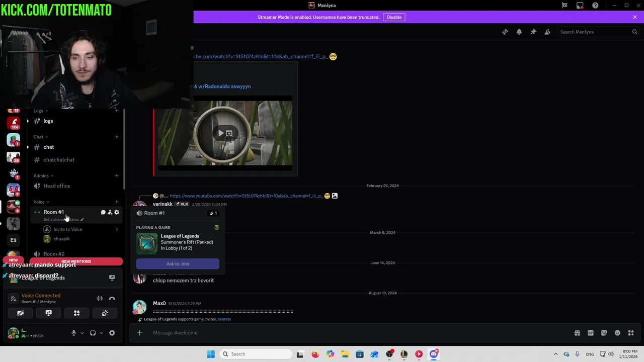
Task: Create invite for Room #1 via icon
Action: coord(110,212)
